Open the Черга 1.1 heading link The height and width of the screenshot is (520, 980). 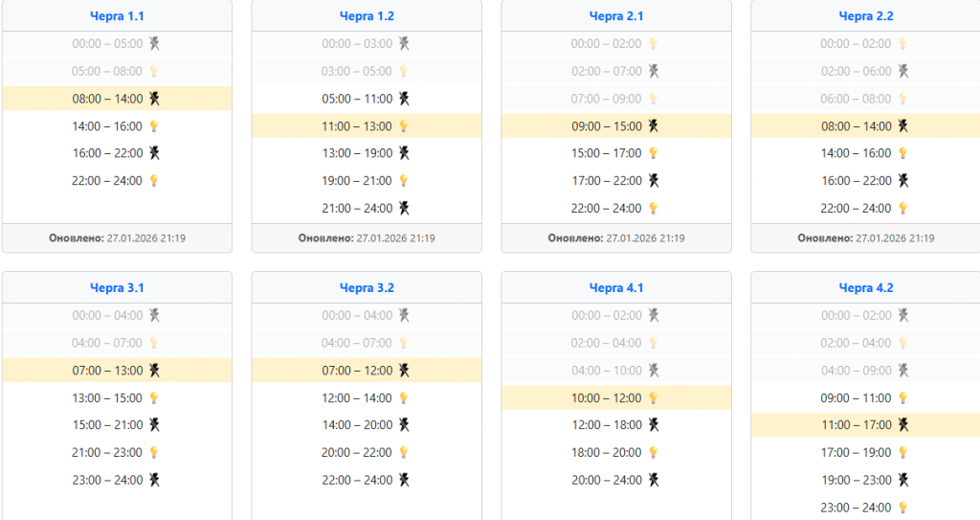point(117,16)
